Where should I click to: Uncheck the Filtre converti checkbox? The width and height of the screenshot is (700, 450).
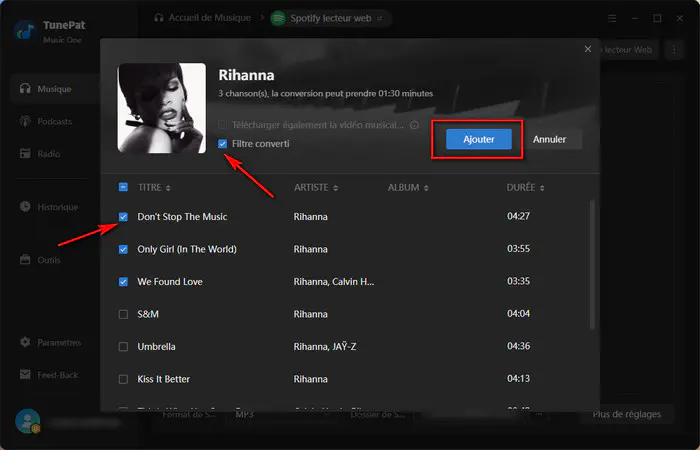click(x=222, y=144)
